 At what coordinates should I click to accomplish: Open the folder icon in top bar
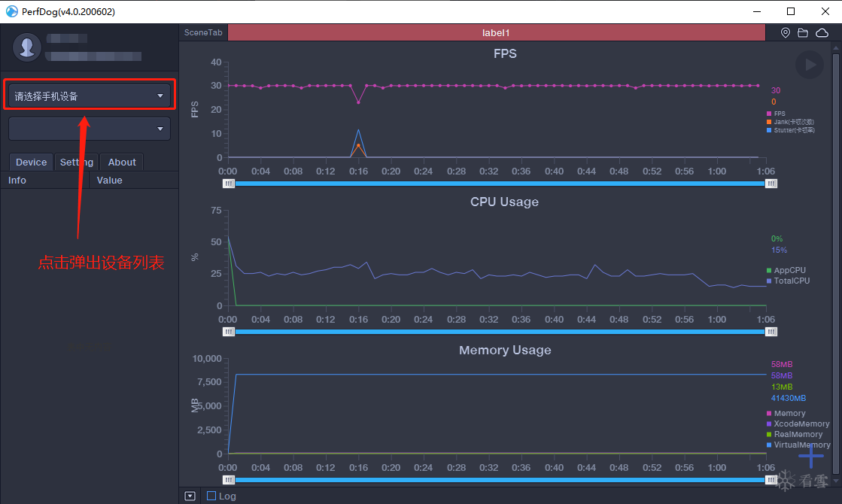[x=803, y=33]
